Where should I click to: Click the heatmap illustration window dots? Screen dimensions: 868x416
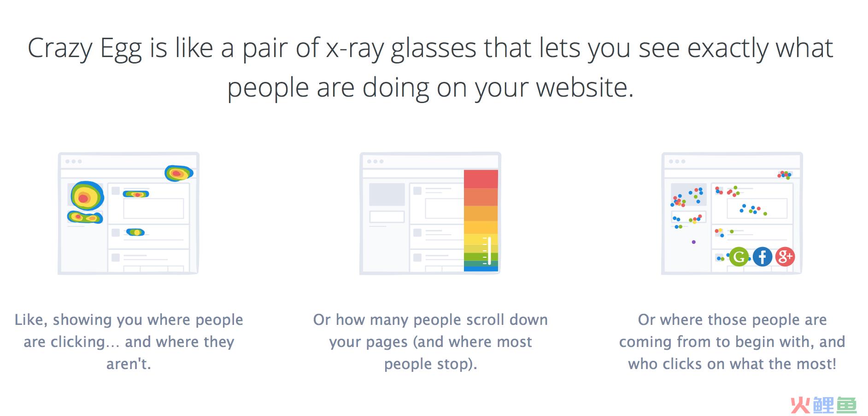(73, 162)
